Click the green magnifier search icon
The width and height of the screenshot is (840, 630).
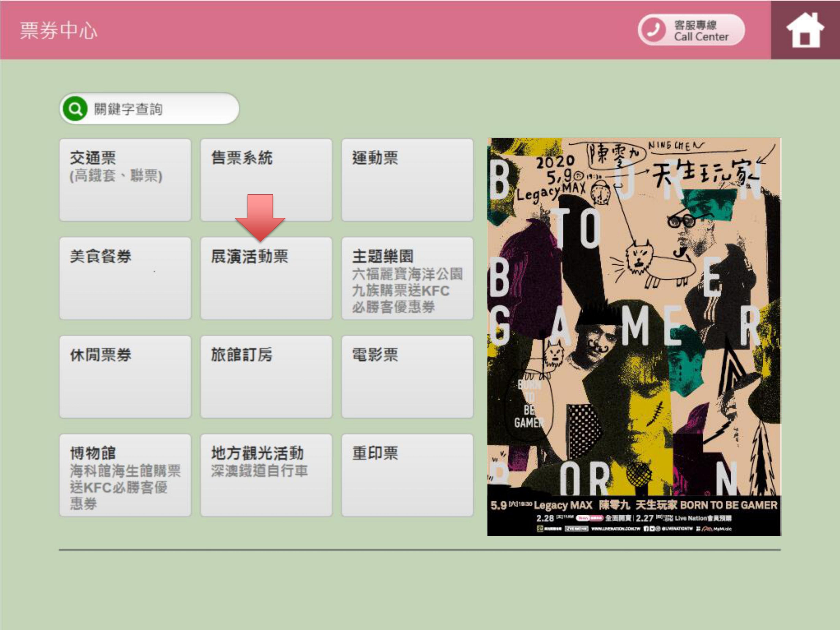pos(75,109)
